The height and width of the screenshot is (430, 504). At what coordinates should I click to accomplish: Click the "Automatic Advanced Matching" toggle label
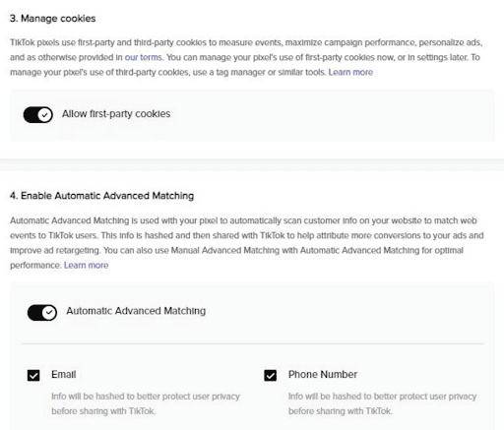coord(136,311)
